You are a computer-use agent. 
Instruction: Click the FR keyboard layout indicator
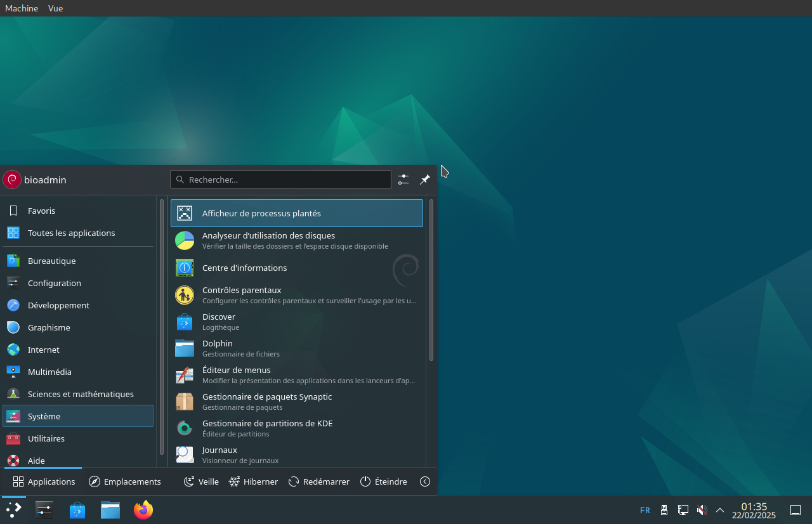click(645, 510)
